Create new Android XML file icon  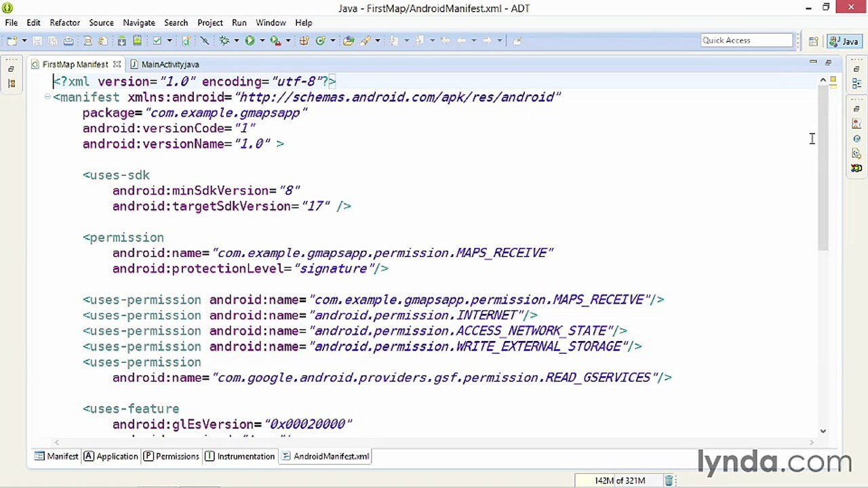pyautogui.click(x=186, y=41)
